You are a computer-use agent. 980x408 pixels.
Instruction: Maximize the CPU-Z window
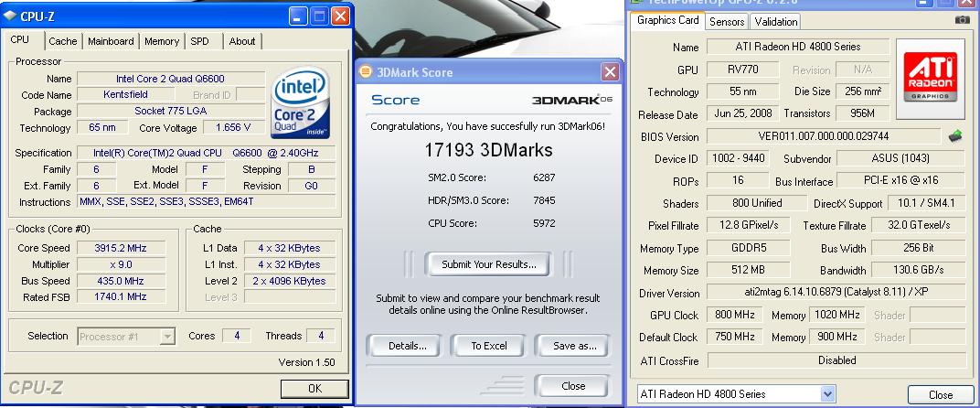pos(319,16)
